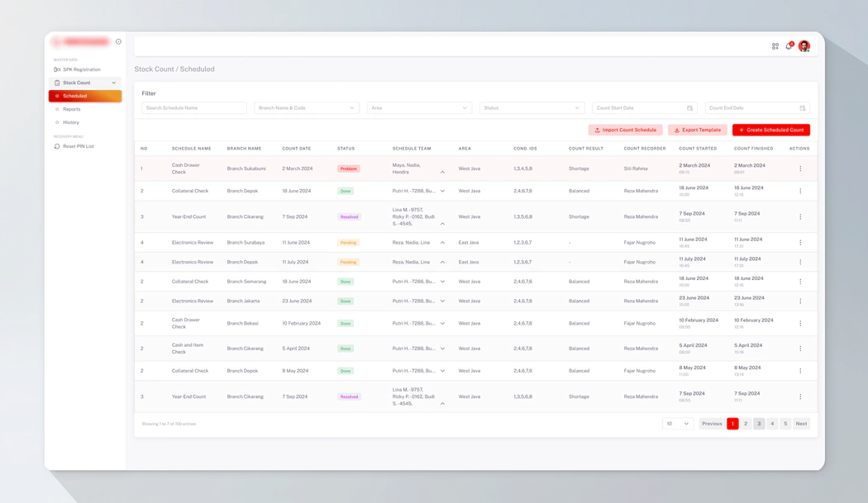Image resolution: width=868 pixels, height=503 pixels.
Task: Collapse schedule team for Branch Surabaya row
Action: [442, 242]
